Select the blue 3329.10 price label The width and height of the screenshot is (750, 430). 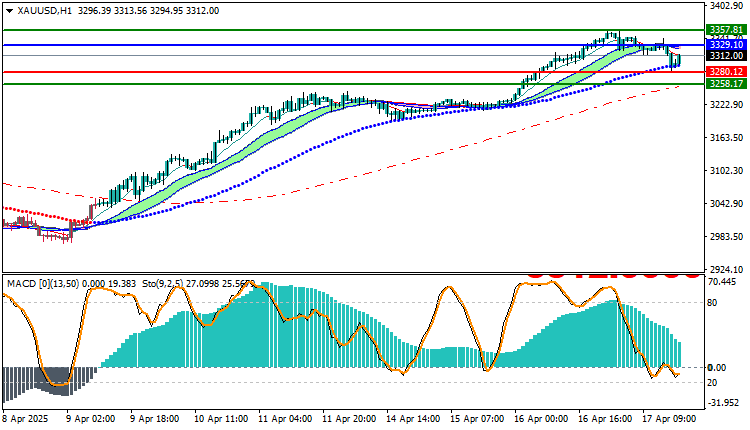tap(726, 44)
